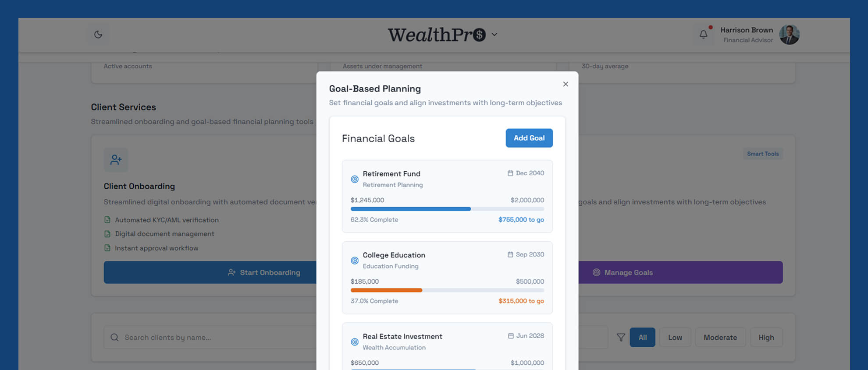Click the calendar icon beside Dec 2040
Screen dimensions: 868x370
(510, 173)
